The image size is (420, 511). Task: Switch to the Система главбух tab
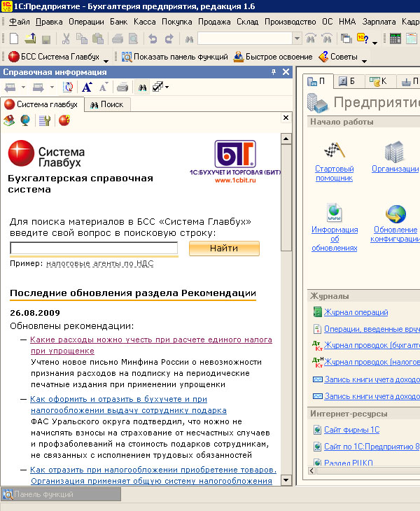(x=42, y=104)
